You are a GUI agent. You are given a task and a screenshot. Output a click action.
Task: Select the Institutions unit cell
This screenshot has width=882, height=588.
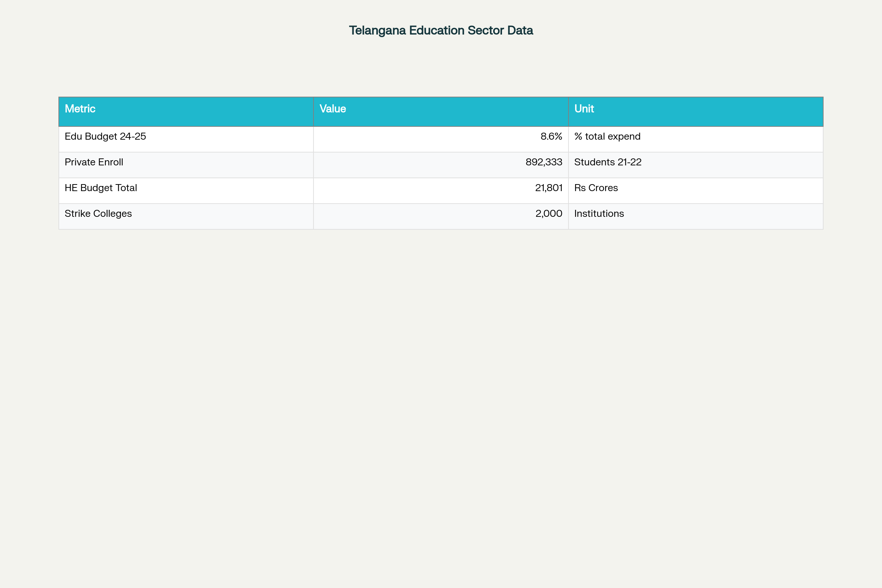tap(599, 214)
